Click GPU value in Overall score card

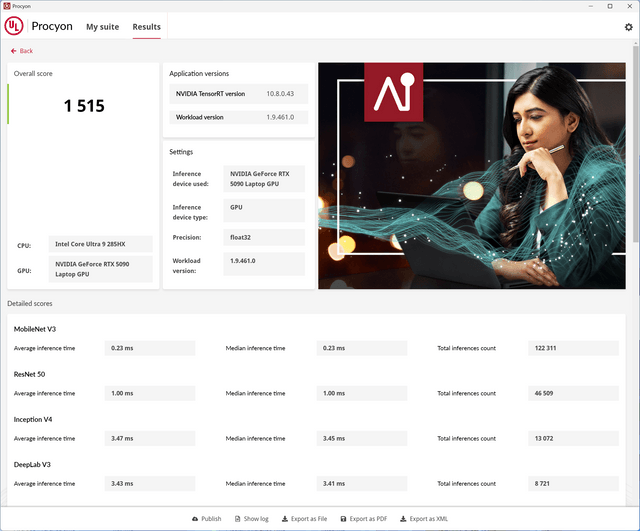[x=100, y=269]
